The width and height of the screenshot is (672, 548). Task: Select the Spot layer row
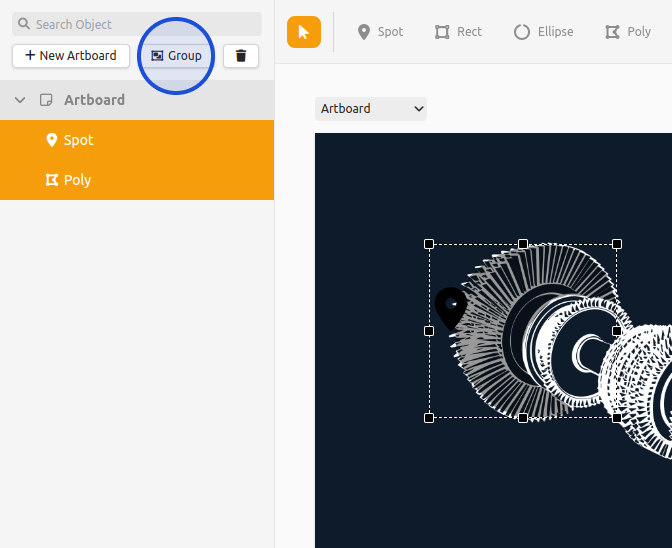(x=137, y=140)
